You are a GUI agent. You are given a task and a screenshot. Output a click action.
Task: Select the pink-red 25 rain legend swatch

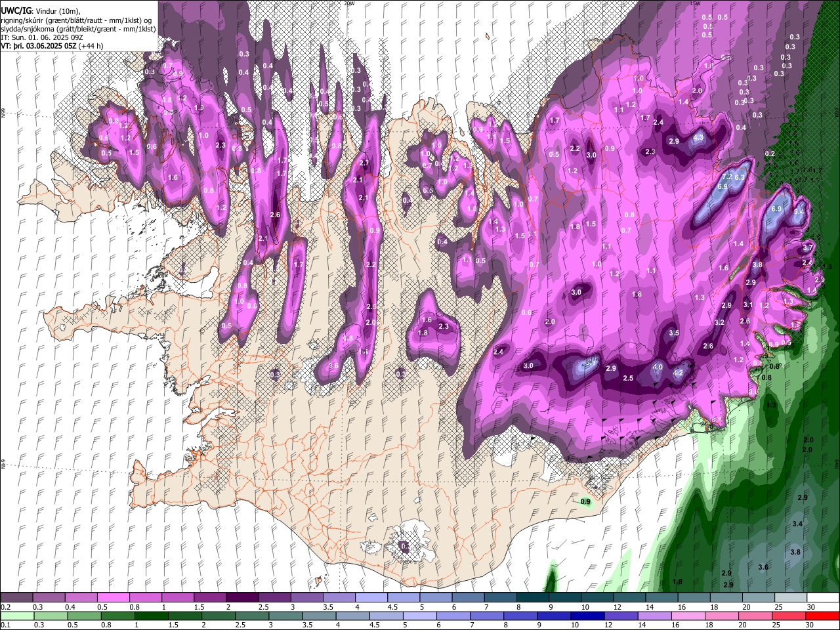788,616
